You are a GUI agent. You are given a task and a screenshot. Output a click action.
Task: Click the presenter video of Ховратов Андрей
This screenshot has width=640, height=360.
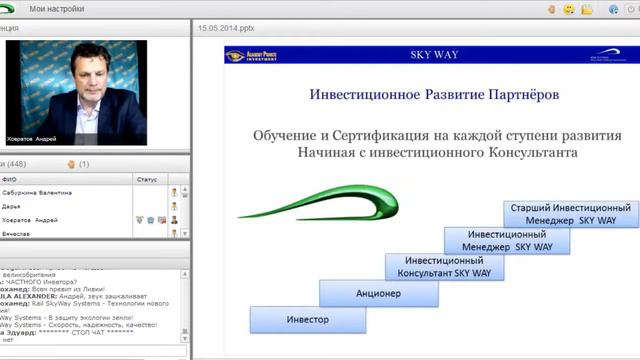click(x=76, y=93)
